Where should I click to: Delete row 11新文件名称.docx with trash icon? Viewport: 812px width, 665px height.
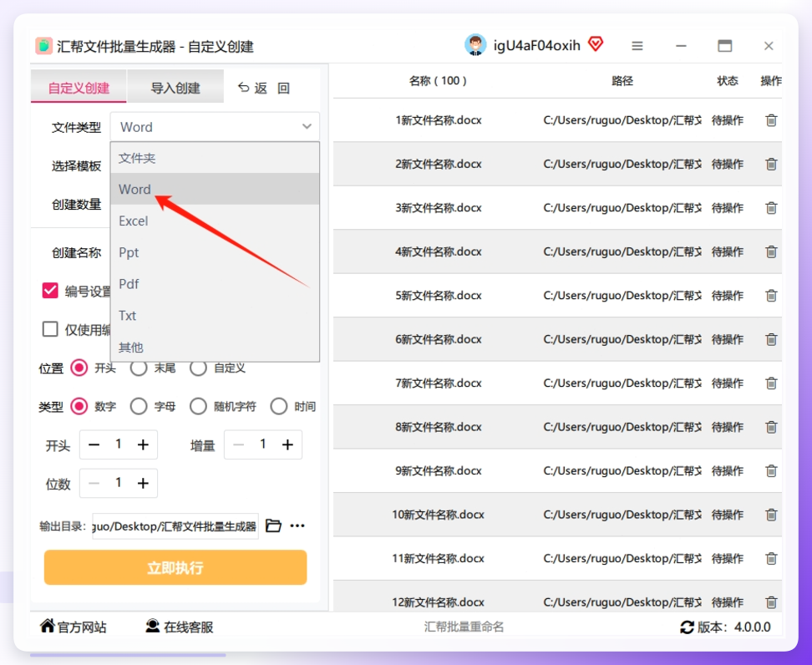click(771, 558)
